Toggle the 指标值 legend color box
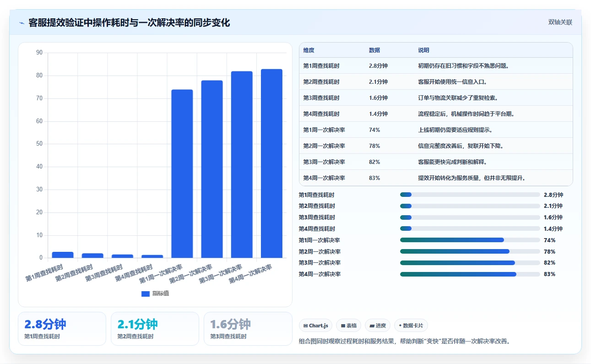 pos(146,293)
